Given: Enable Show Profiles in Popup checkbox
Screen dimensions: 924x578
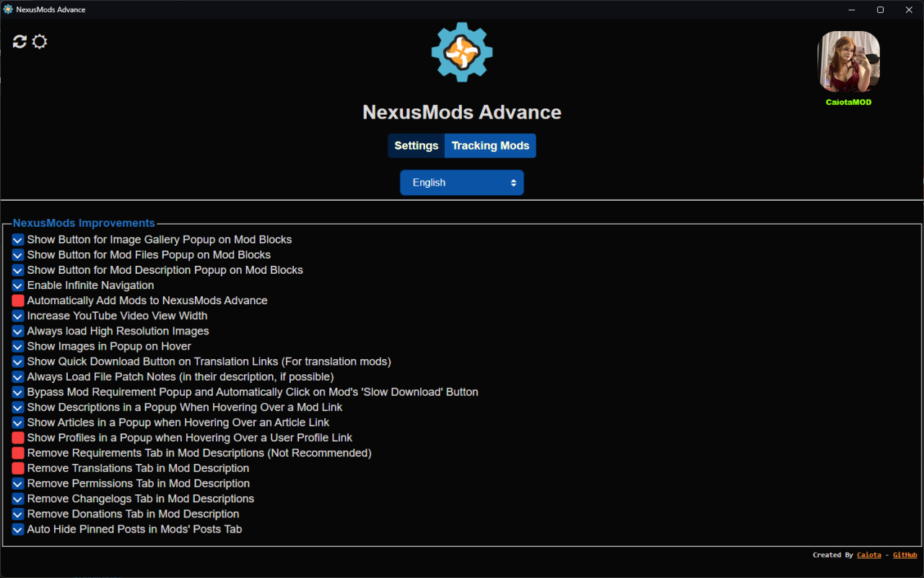Looking at the screenshot, I should [18, 438].
